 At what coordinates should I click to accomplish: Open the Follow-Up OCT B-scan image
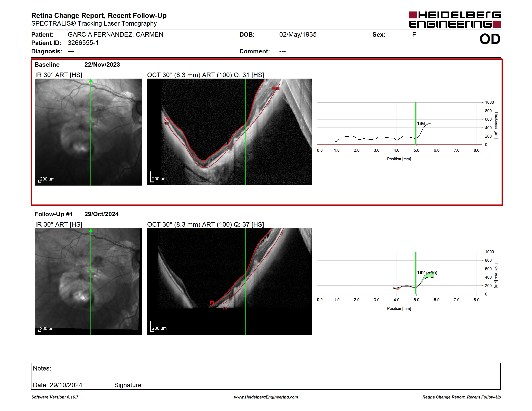point(230,281)
